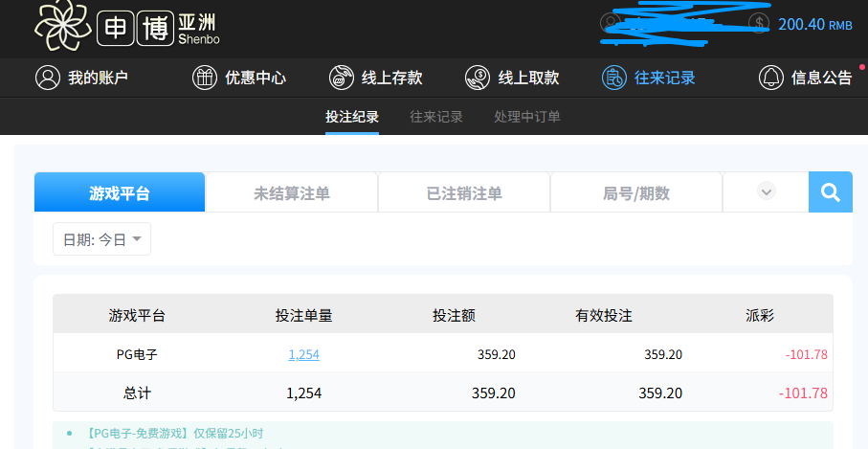Select the 局号/期数 tab
The image size is (868, 449).
(636, 192)
